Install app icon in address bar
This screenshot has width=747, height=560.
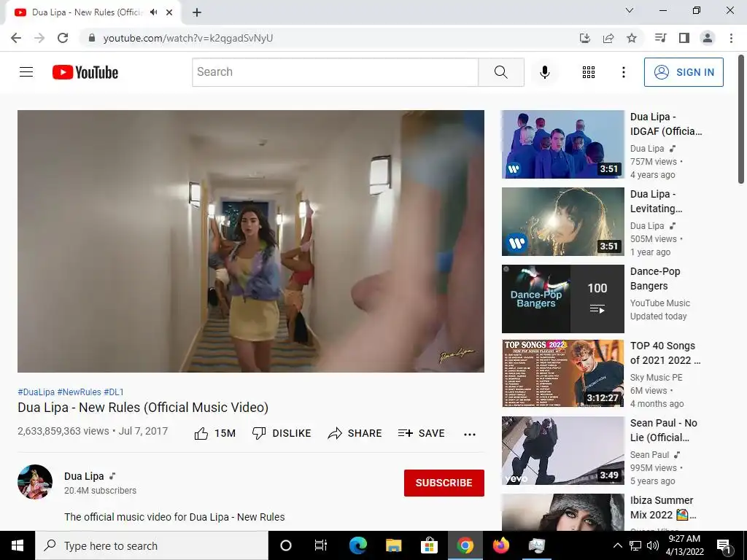(585, 38)
